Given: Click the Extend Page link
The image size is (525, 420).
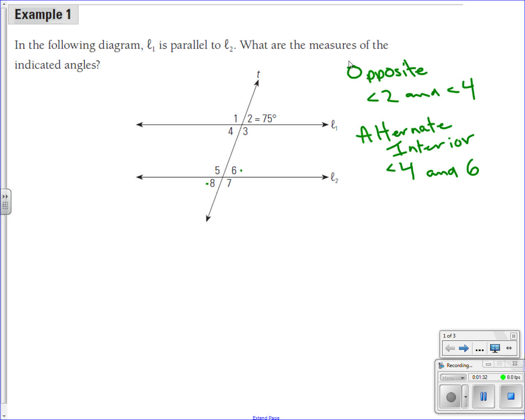Looking at the screenshot, I should point(266,418).
